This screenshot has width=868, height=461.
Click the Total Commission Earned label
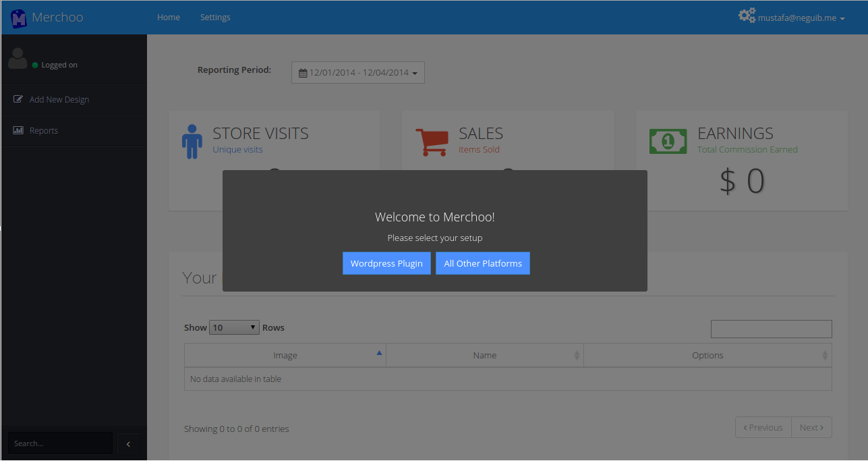tap(747, 150)
